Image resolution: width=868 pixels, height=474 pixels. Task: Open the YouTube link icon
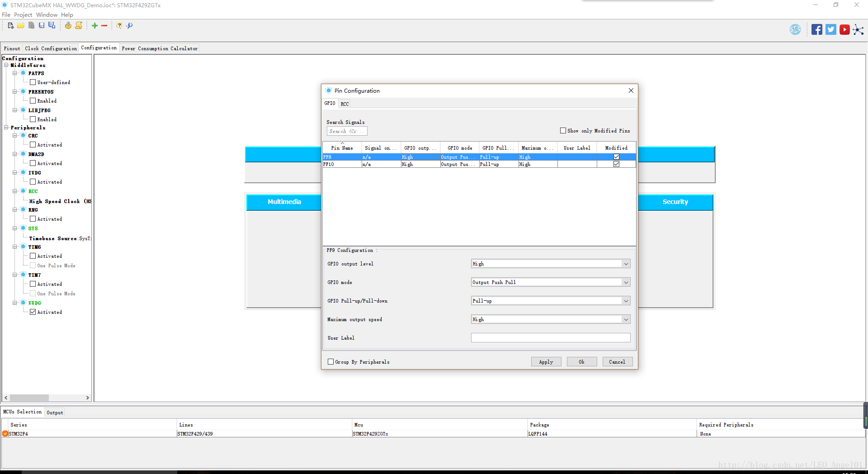point(844,29)
